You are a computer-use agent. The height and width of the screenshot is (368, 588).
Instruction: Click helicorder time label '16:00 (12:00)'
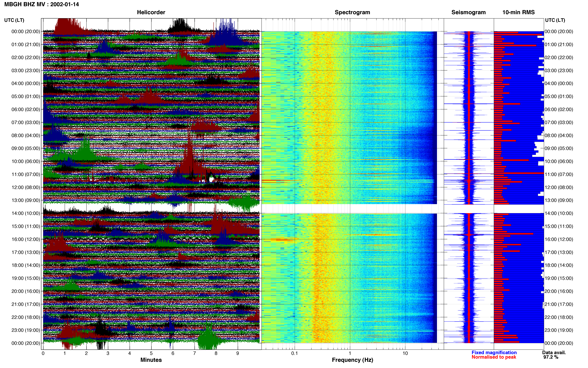pos(26,239)
